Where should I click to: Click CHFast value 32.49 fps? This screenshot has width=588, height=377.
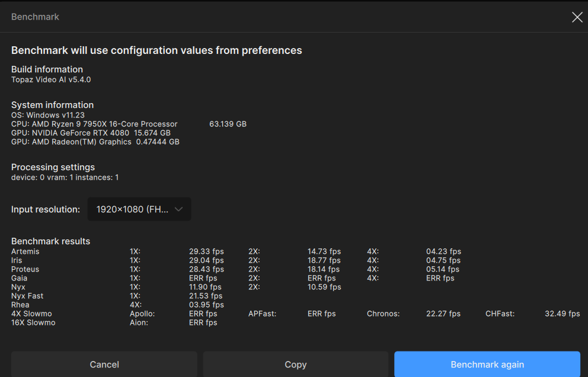coord(562,314)
